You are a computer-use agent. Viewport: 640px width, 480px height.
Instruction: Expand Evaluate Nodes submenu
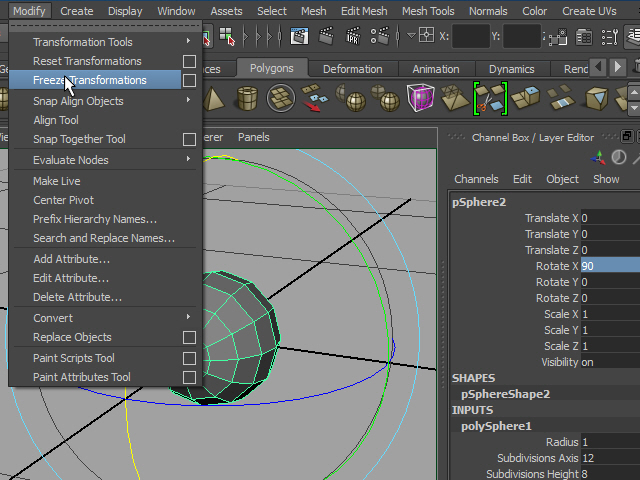(188, 158)
